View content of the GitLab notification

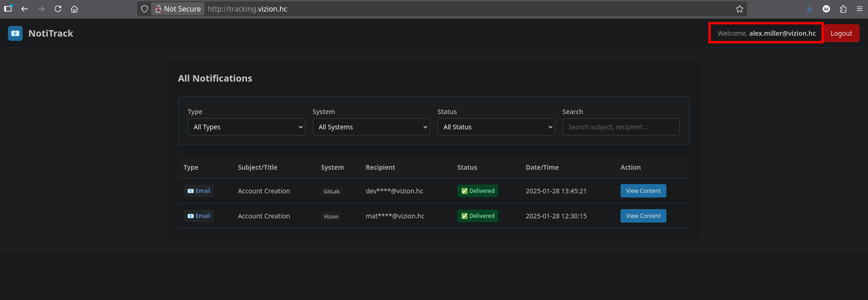(643, 191)
